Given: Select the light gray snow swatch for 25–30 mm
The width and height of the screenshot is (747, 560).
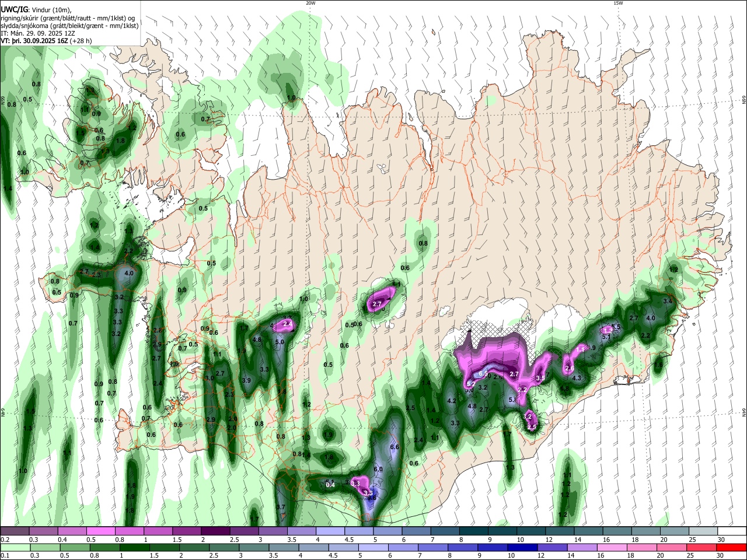Looking at the screenshot, I should point(703,531).
